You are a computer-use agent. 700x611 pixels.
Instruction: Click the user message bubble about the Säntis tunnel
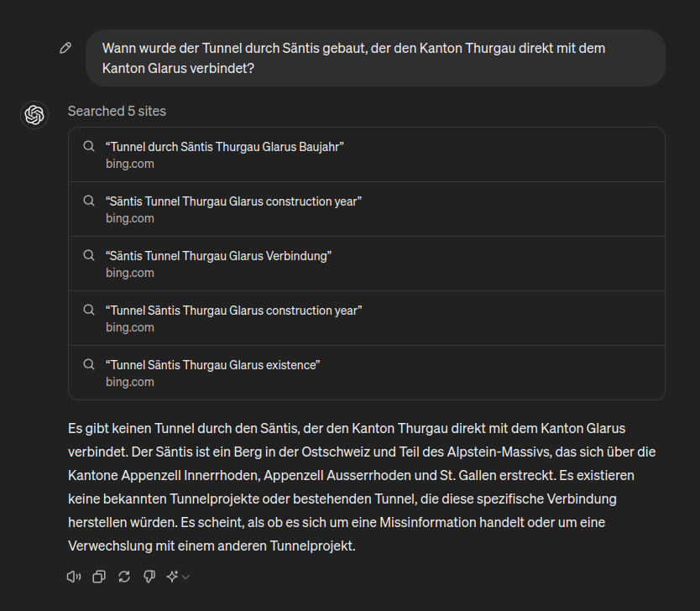(374, 58)
